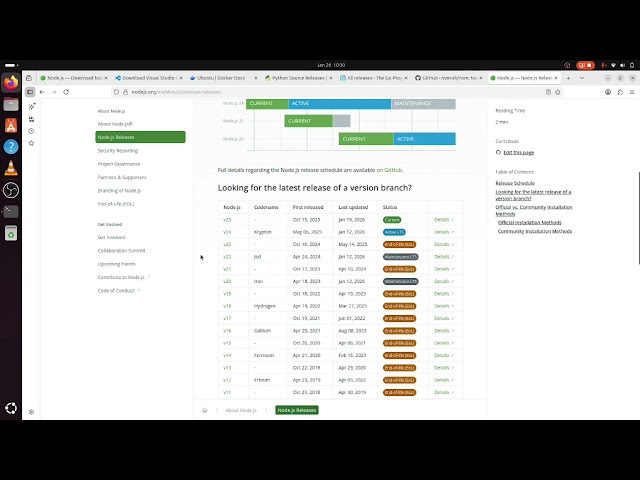Open Details for the v18 Hydrogen row

[x=444, y=306]
